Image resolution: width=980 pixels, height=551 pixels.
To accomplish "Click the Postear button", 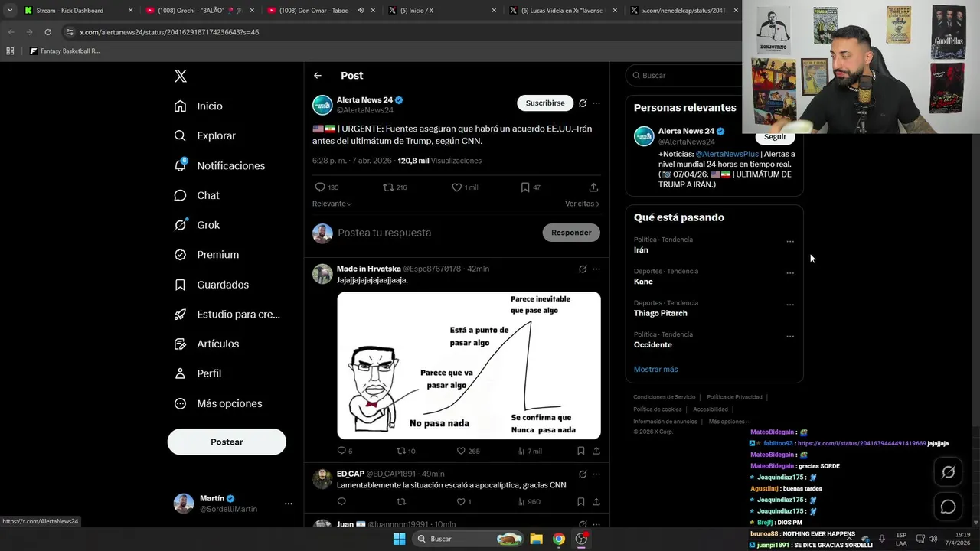I will pos(227,442).
